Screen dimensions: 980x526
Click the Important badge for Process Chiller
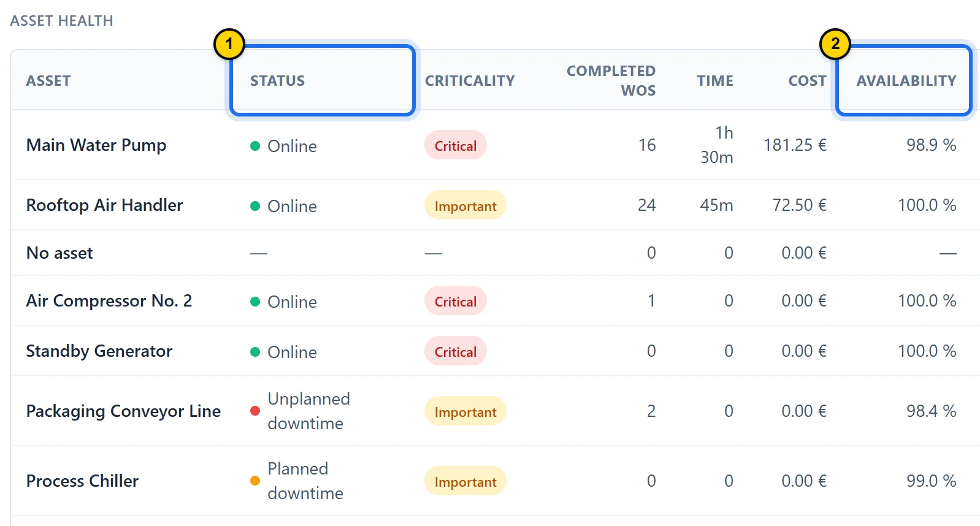click(465, 481)
